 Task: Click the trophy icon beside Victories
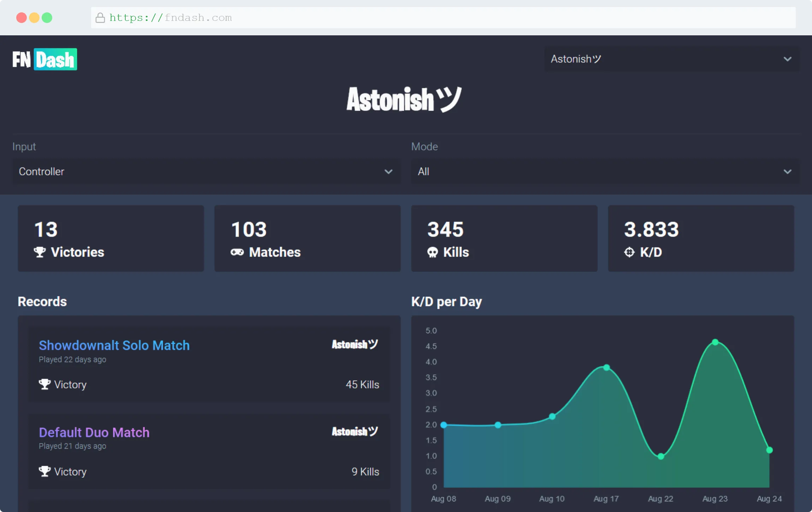40,252
